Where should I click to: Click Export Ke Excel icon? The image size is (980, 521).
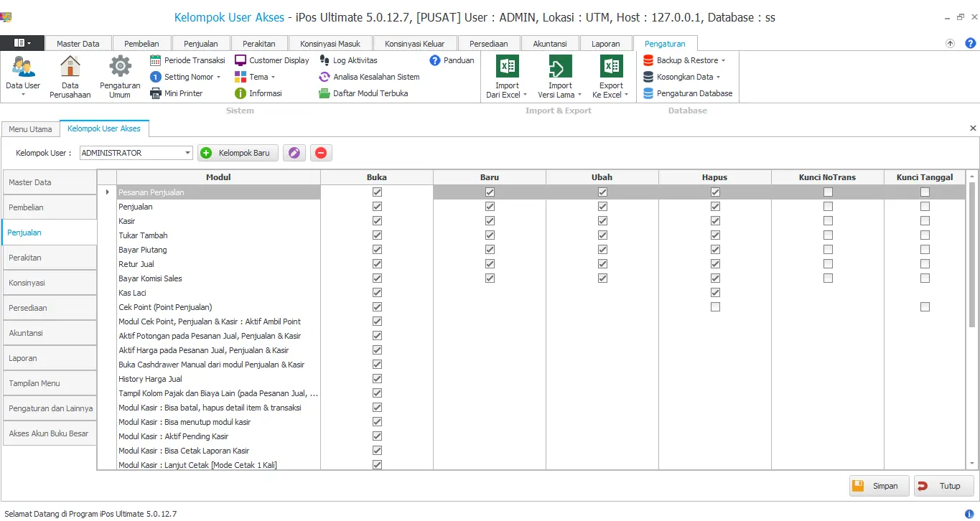(x=612, y=67)
